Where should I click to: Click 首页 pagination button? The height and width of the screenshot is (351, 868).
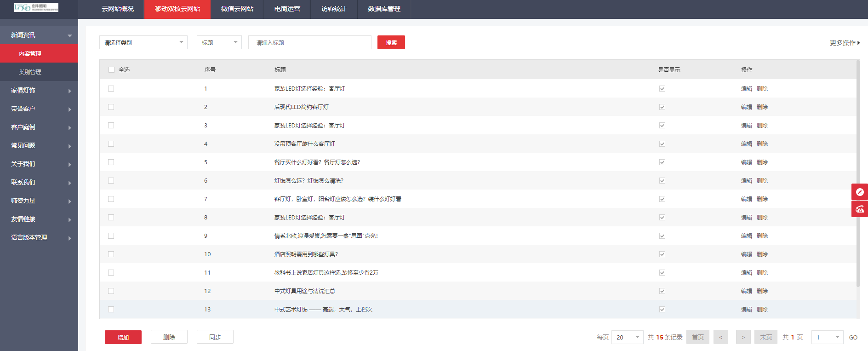[x=698, y=337]
